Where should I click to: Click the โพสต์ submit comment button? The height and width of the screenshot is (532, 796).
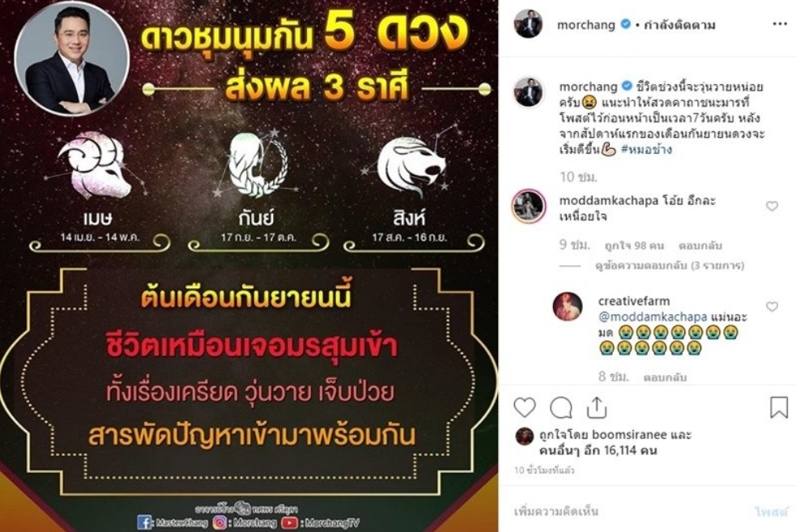(x=772, y=511)
